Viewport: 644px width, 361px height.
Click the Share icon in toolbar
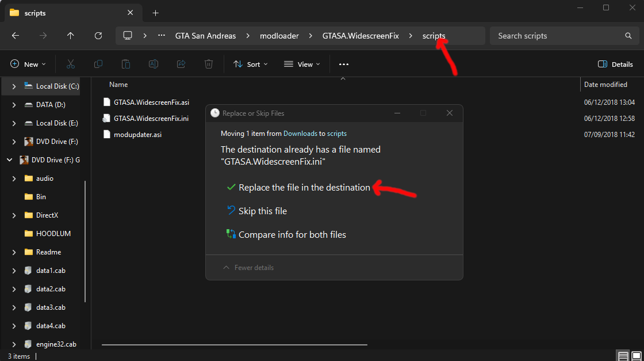(x=181, y=64)
